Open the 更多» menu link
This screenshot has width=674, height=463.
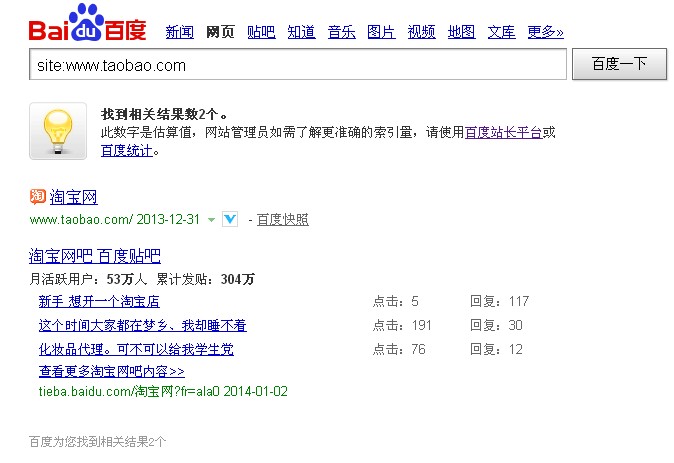point(545,32)
